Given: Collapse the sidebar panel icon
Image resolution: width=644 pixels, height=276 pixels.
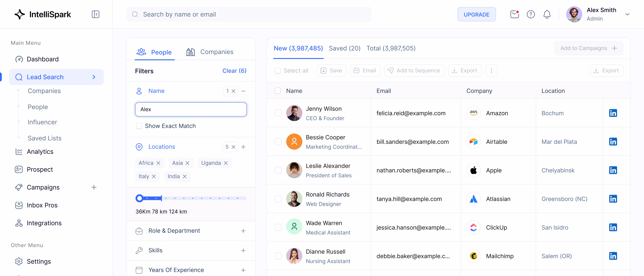Looking at the screenshot, I should [x=96, y=14].
